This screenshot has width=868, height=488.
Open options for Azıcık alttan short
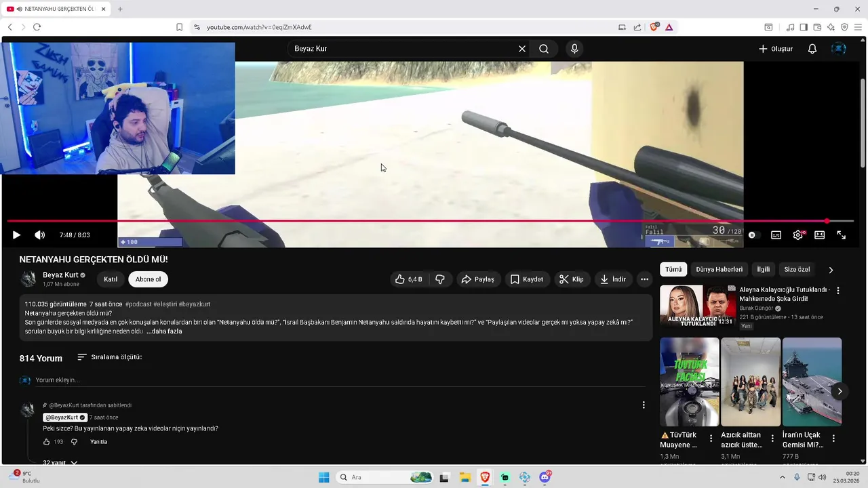(x=772, y=439)
